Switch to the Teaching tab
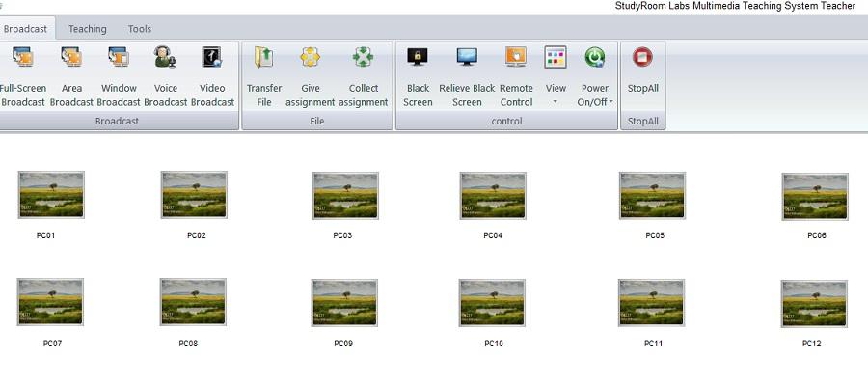 click(x=88, y=29)
